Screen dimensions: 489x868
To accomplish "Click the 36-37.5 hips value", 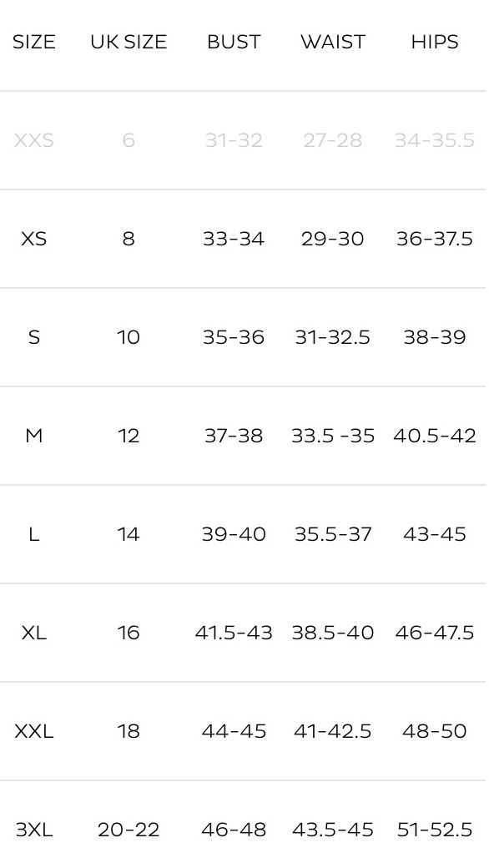I will pos(435,240).
